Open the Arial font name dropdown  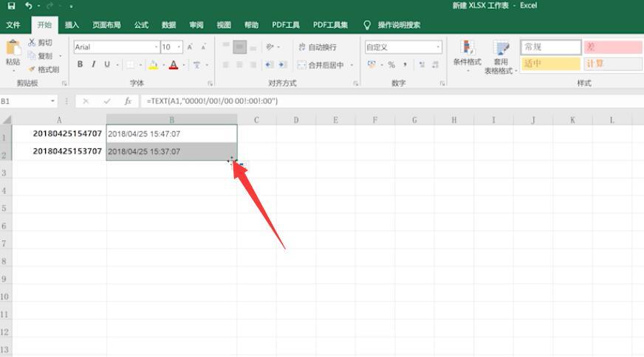pos(157,47)
